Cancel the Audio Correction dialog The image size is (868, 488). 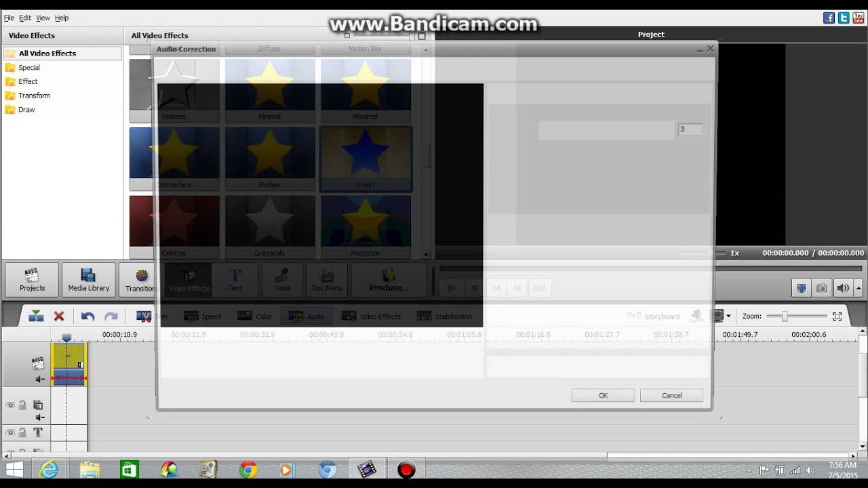click(671, 395)
